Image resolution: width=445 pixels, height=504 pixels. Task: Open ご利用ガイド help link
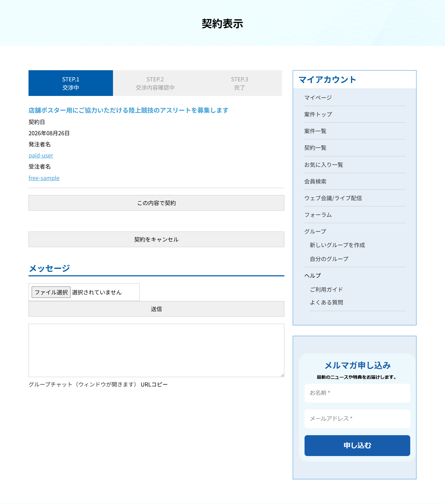coord(326,290)
